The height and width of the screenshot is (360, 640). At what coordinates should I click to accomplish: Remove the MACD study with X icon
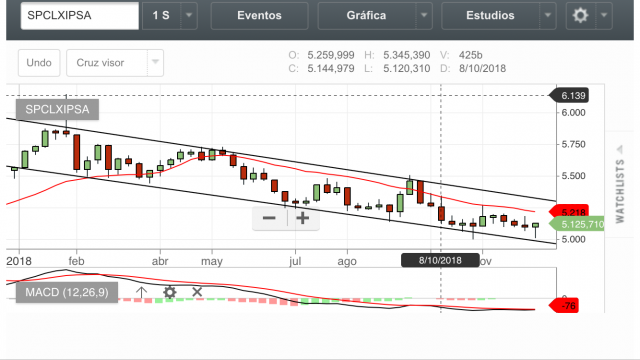[x=197, y=292]
